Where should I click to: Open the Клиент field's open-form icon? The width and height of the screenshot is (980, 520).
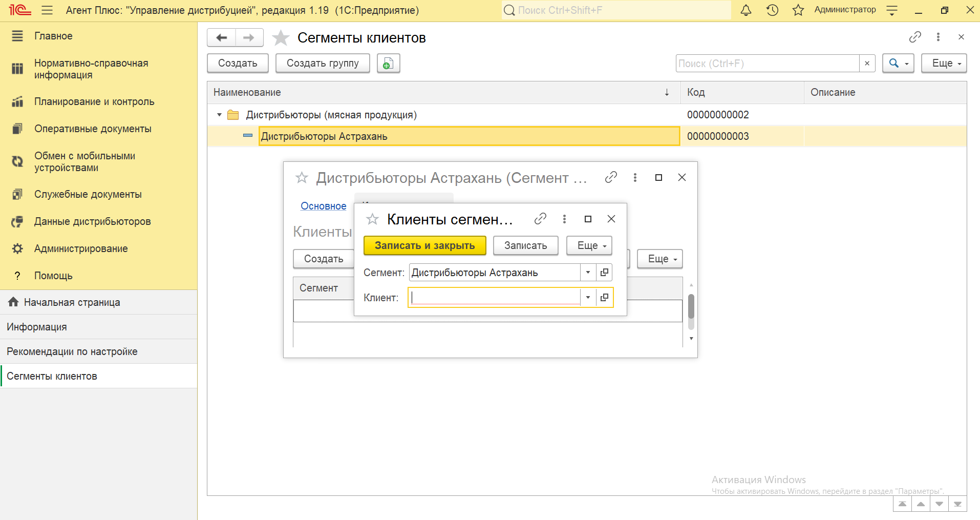[604, 298]
